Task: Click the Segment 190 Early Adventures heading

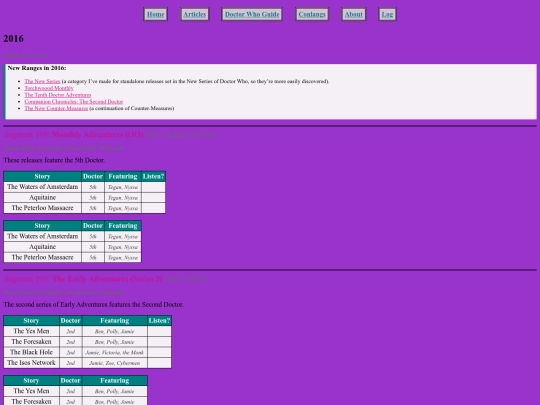Action: tap(105, 279)
